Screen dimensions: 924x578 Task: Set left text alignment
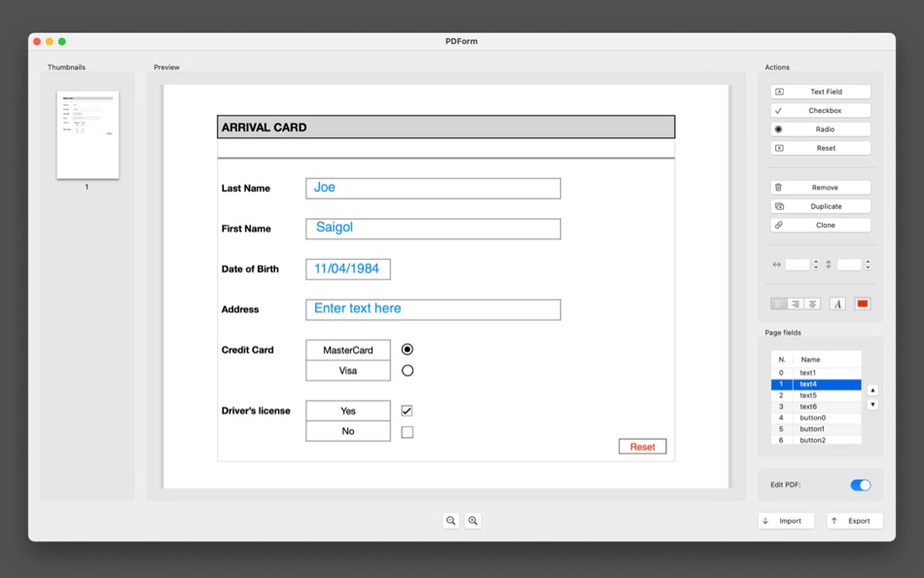click(x=778, y=304)
